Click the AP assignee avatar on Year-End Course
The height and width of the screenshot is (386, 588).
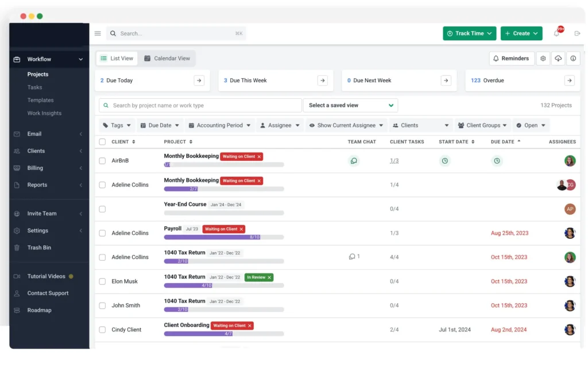click(x=570, y=209)
